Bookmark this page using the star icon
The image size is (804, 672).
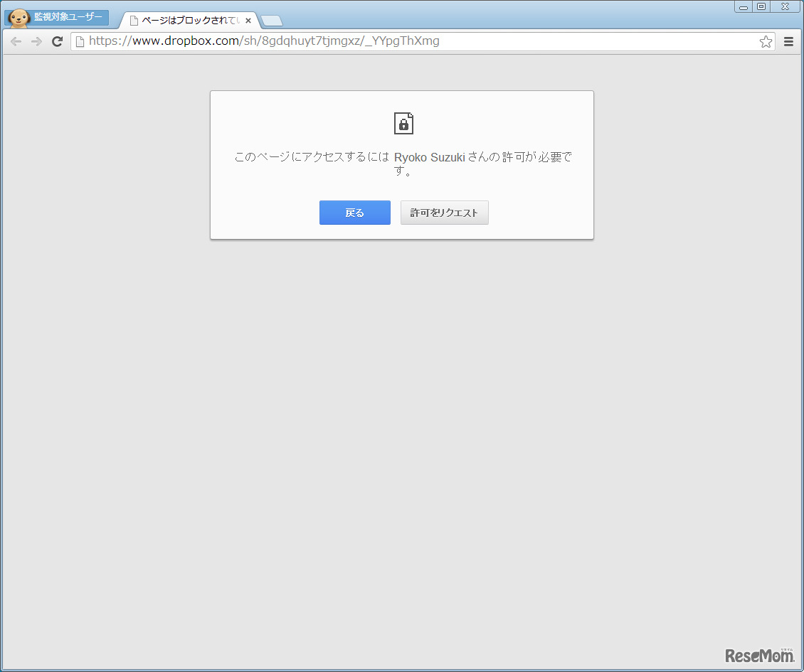(766, 41)
